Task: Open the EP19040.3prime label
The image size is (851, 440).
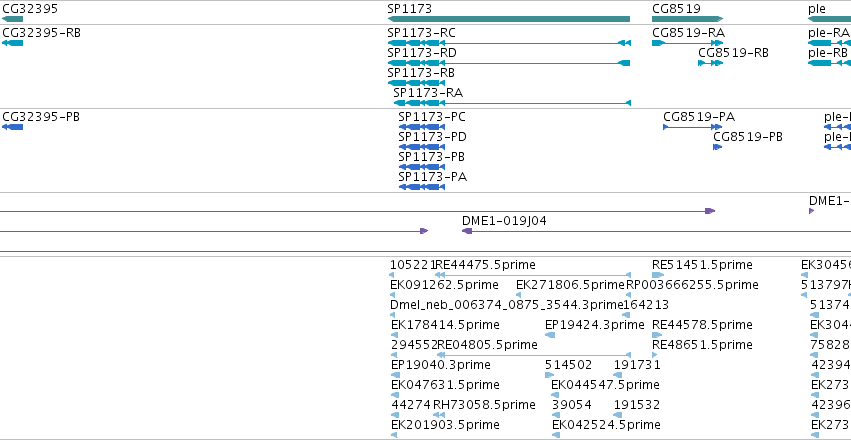Action: coord(441,365)
